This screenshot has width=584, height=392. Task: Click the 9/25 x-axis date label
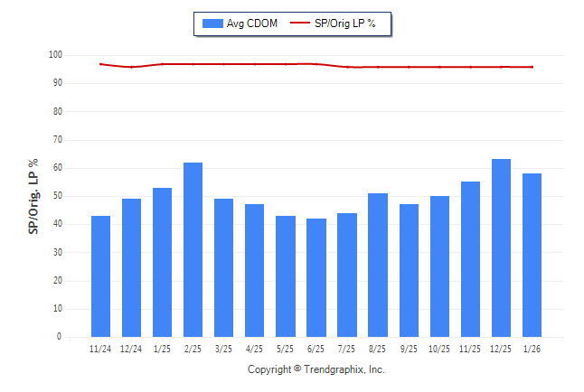pyautogui.click(x=409, y=348)
